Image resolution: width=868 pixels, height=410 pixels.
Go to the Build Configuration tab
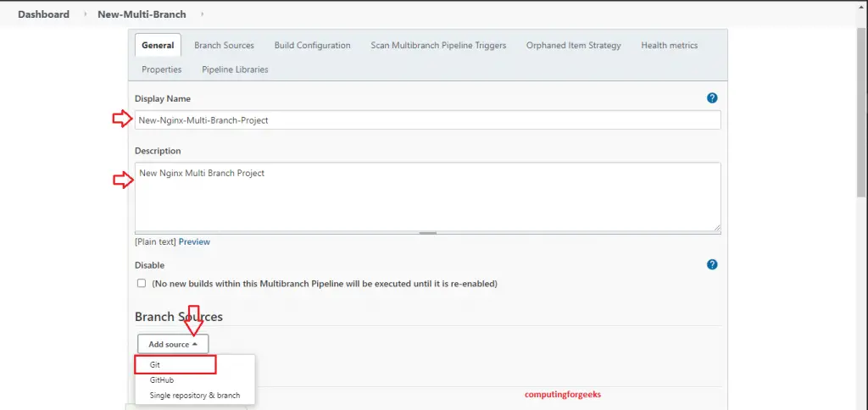point(312,46)
